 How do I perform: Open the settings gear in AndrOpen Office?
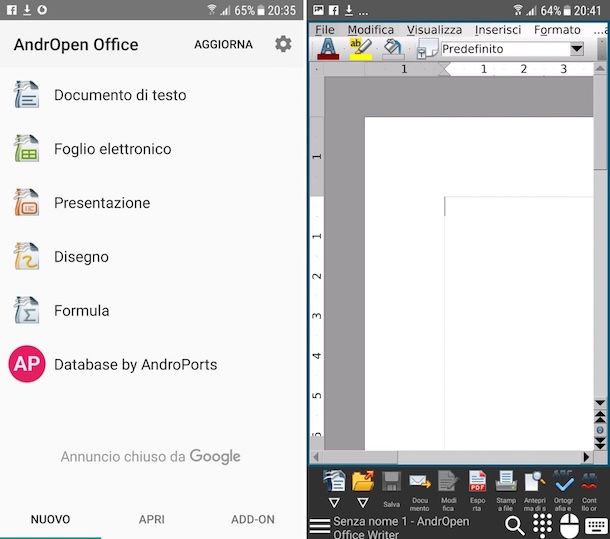coord(283,45)
